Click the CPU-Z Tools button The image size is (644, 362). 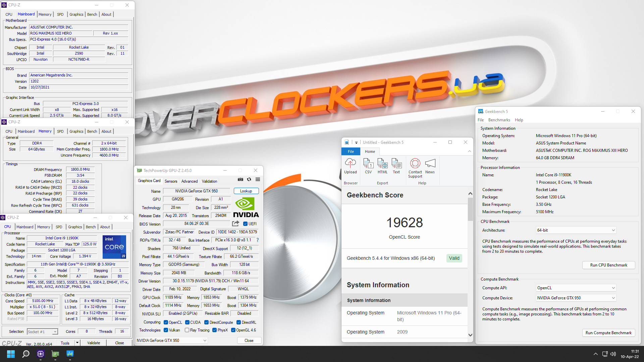coord(65,343)
